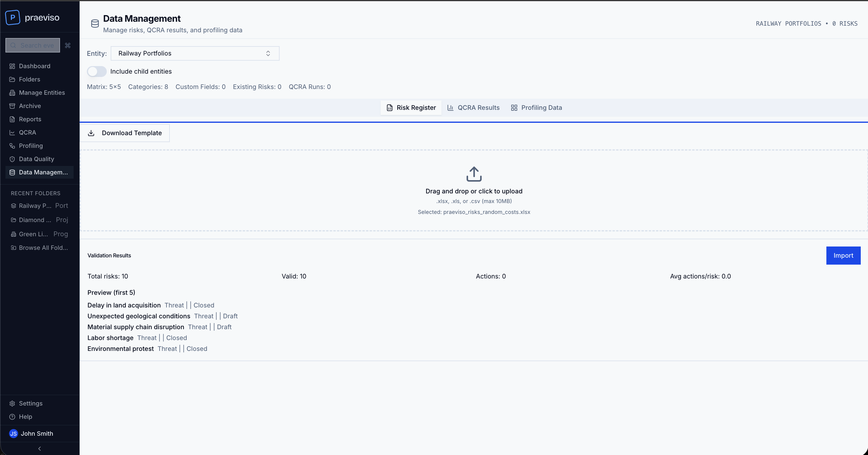
Task: Click the search bar at the top
Action: [x=32, y=45]
